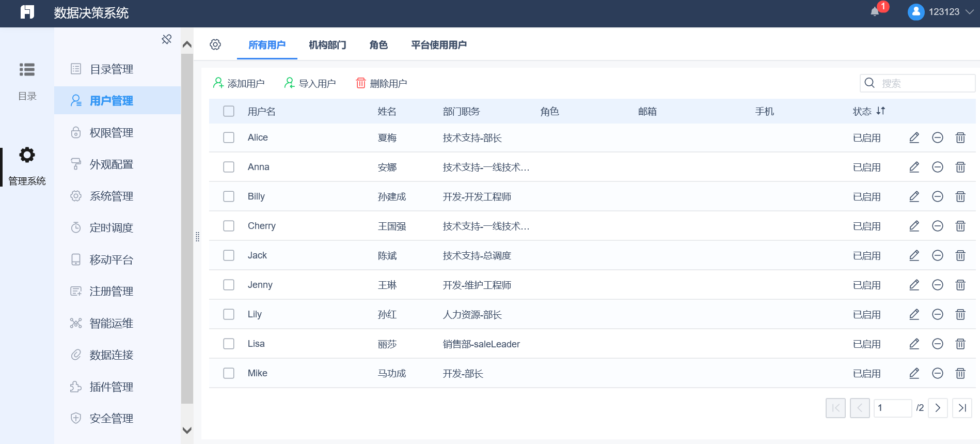
Task: Switch to the 角色 tab
Action: [x=378, y=45]
